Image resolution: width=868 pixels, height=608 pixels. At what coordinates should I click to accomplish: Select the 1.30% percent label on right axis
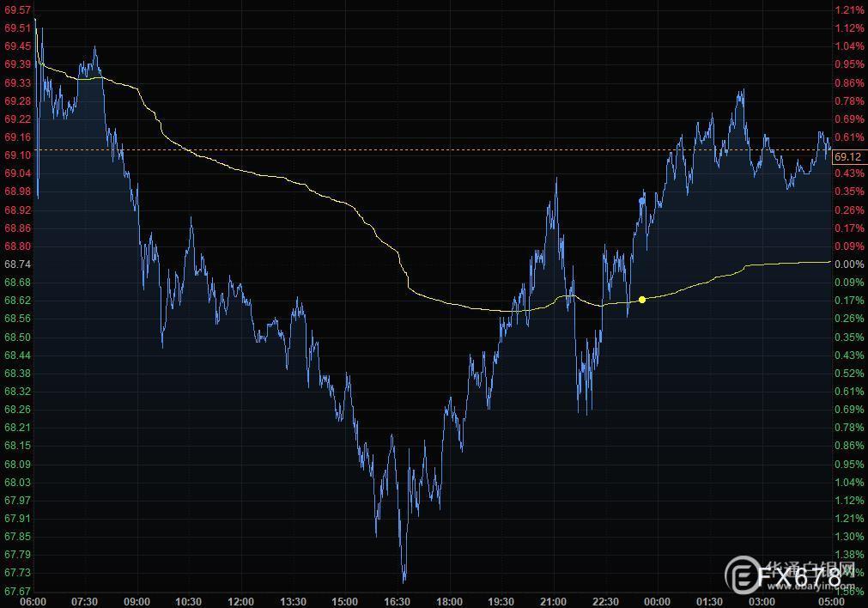click(848, 537)
